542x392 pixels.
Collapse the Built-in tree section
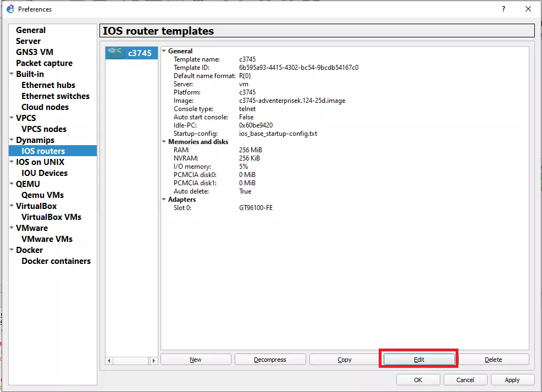click(12, 74)
